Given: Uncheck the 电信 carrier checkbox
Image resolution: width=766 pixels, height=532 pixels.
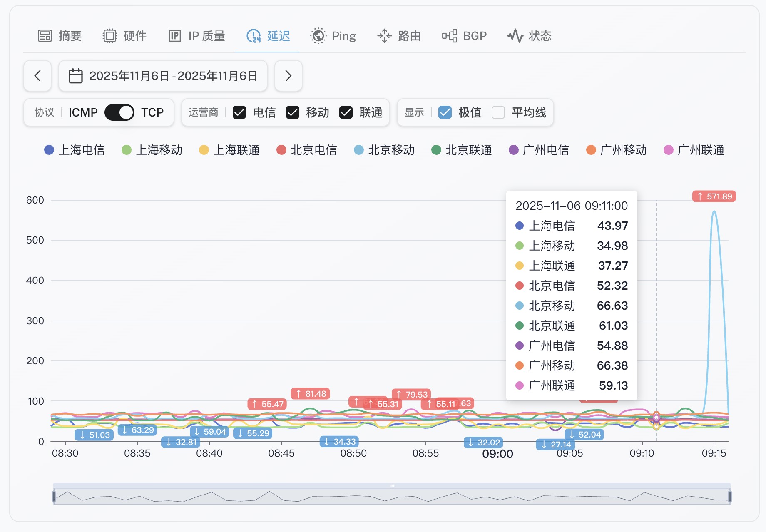Looking at the screenshot, I should coord(239,112).
